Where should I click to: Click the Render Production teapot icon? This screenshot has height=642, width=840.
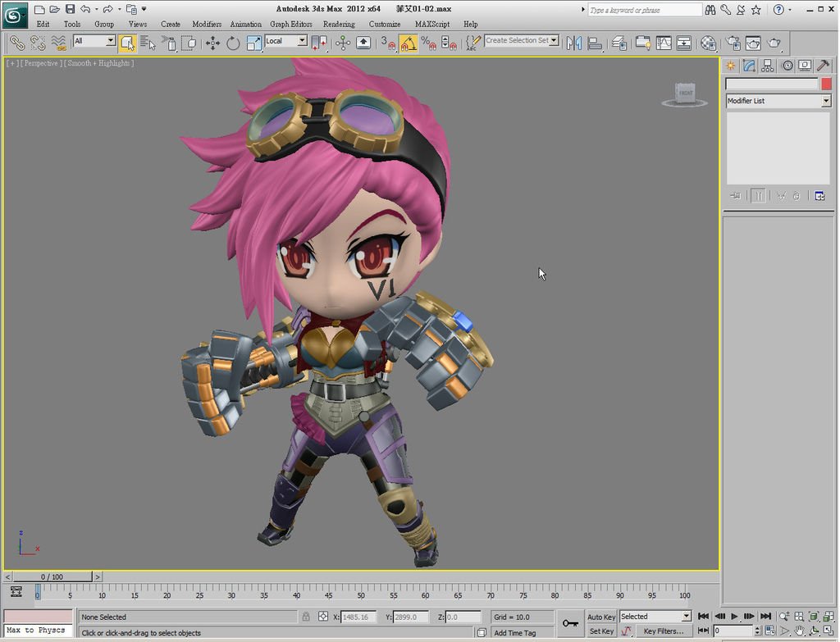pyautogui.click(x=774, y=43)
